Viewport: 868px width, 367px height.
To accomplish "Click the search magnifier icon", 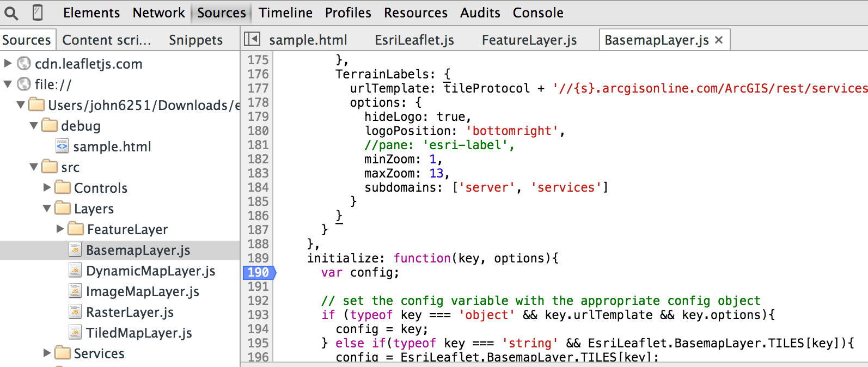I will click(11, 13).
